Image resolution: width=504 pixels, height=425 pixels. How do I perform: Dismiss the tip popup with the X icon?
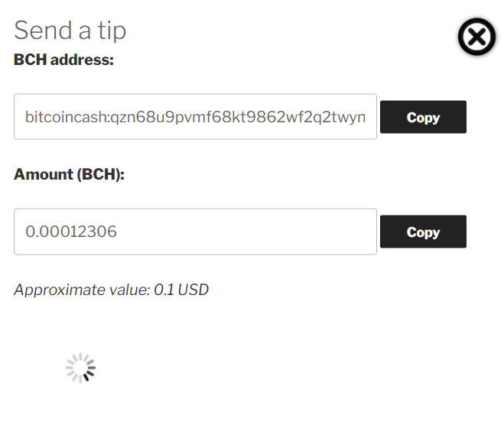click(476, 36)
